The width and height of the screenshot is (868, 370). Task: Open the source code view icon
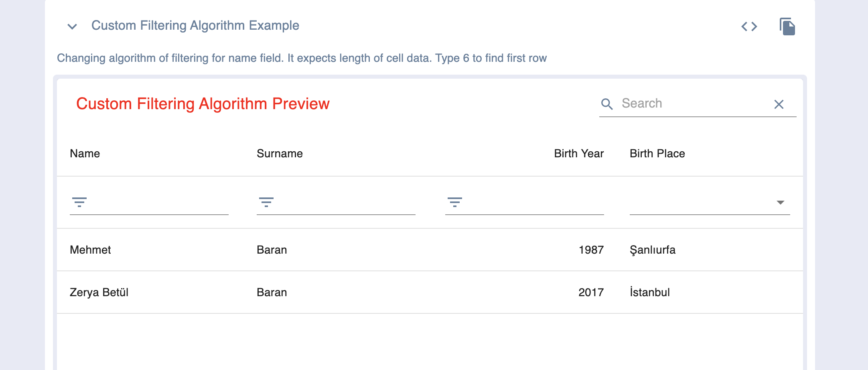point(749,26)
